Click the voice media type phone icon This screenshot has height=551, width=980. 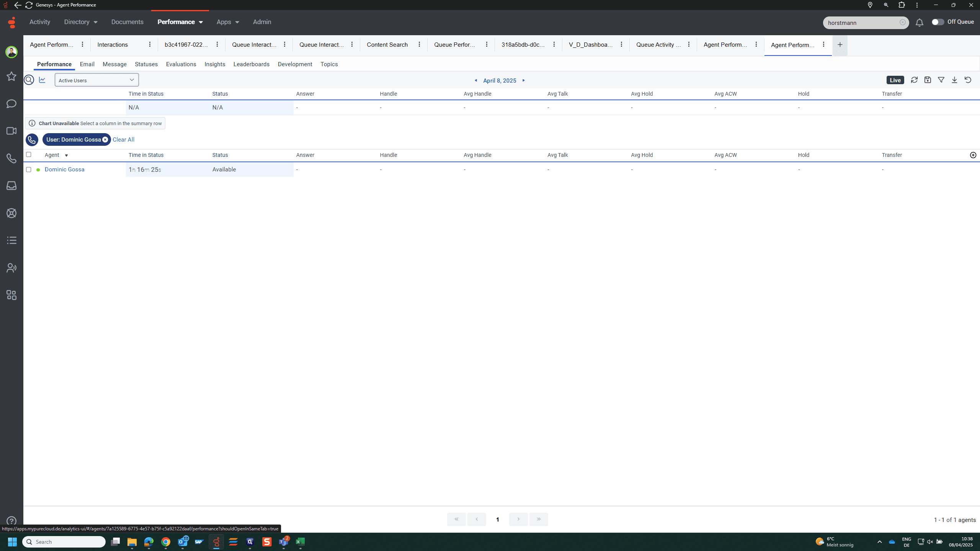point(32,140)
